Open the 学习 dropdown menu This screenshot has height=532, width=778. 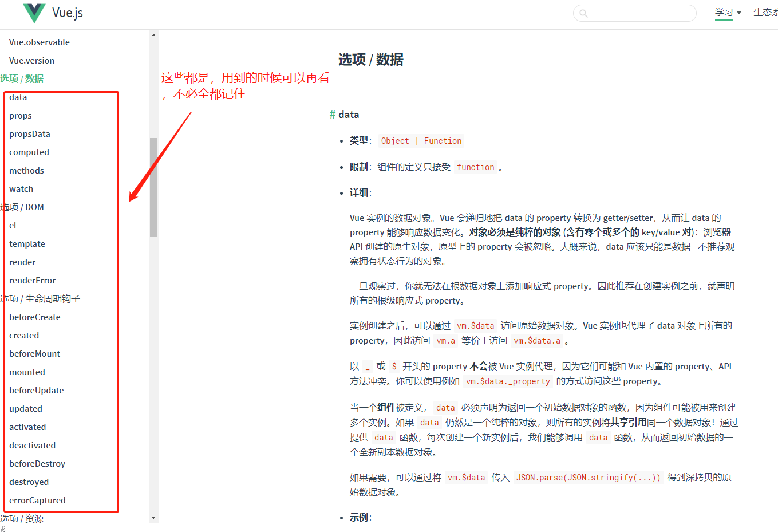click(723, 13)
